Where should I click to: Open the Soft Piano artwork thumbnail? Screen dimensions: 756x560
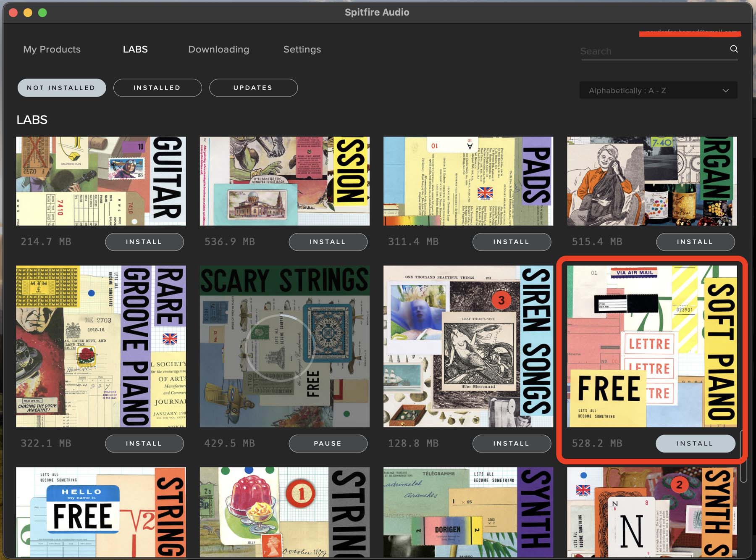[652, 346]
